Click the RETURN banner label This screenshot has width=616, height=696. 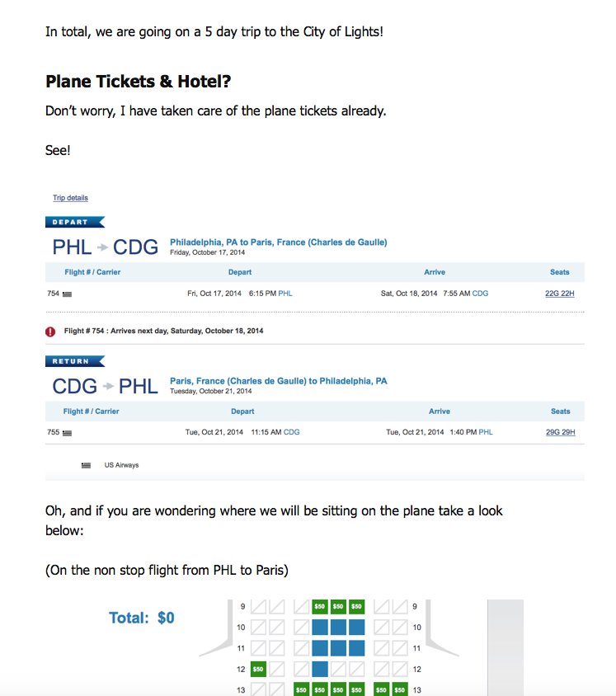coord(74,361)
